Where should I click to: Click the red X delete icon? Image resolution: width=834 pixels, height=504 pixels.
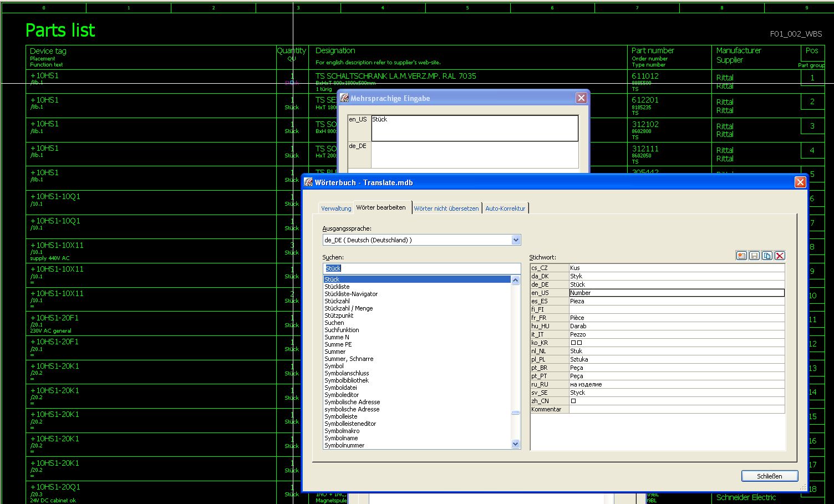pos(780,256)
